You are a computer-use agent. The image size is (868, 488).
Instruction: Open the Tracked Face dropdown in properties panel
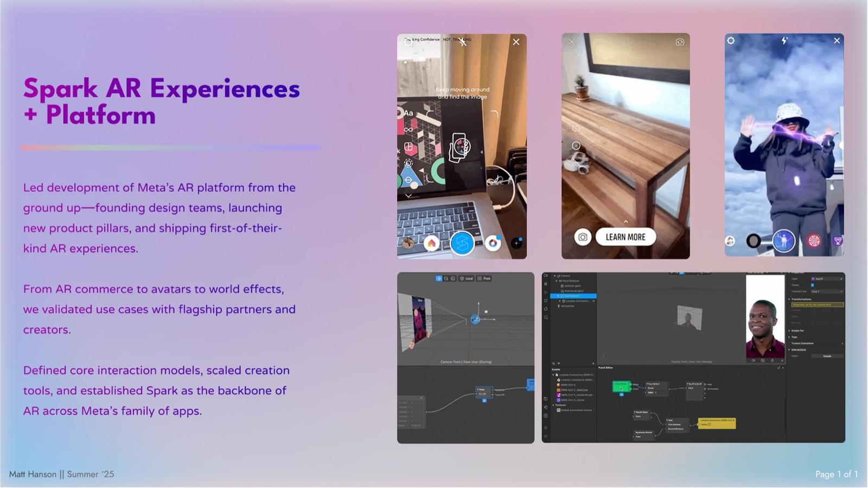827,292
